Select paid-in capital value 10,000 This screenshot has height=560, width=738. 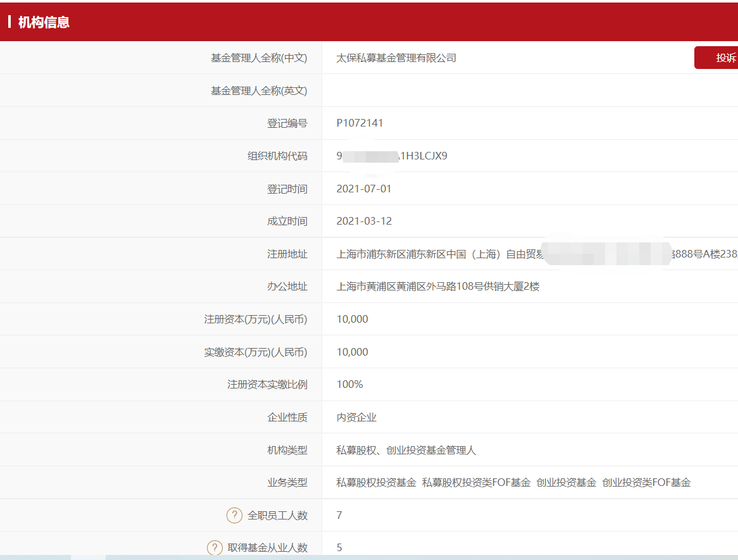point(352,352)
